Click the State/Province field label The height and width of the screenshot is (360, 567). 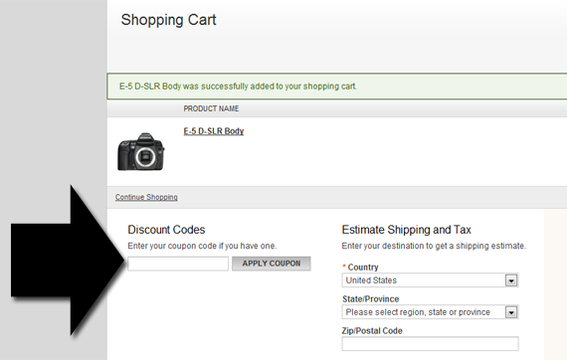371,299
